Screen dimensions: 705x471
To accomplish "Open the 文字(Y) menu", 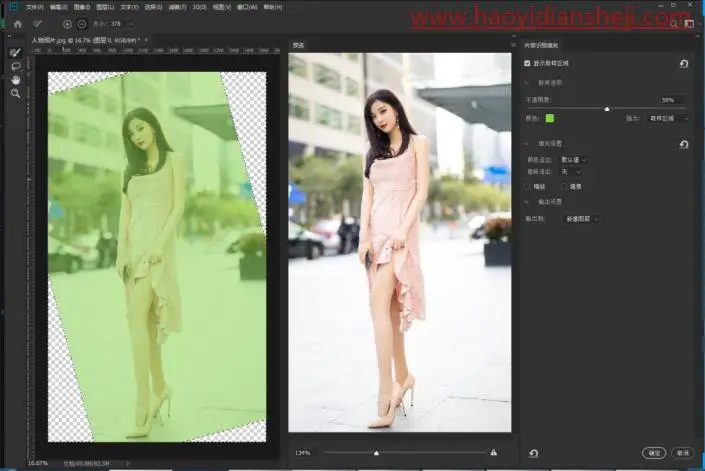I will point(129,7).
